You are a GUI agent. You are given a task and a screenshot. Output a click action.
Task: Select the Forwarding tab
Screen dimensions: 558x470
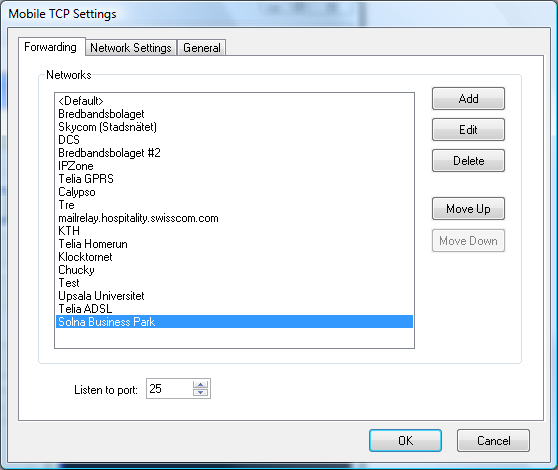[x=51, y=47]
